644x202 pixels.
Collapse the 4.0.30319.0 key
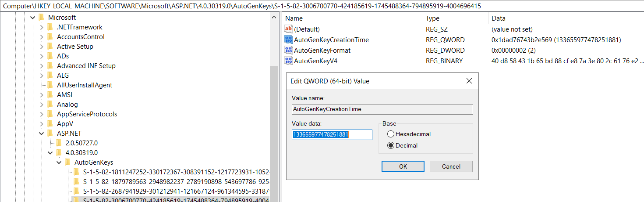pyautogui.click(x=50, y=153)
